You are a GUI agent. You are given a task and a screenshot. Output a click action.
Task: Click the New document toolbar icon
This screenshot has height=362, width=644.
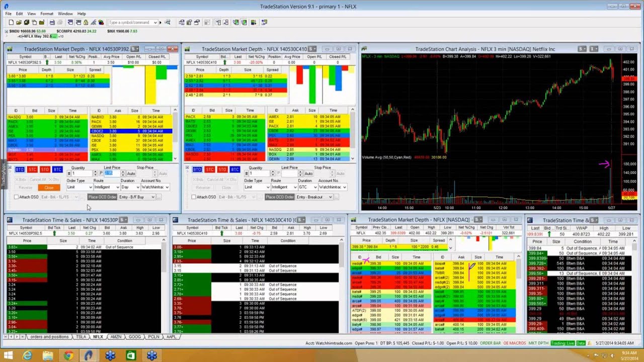click(x=11, y=23)
